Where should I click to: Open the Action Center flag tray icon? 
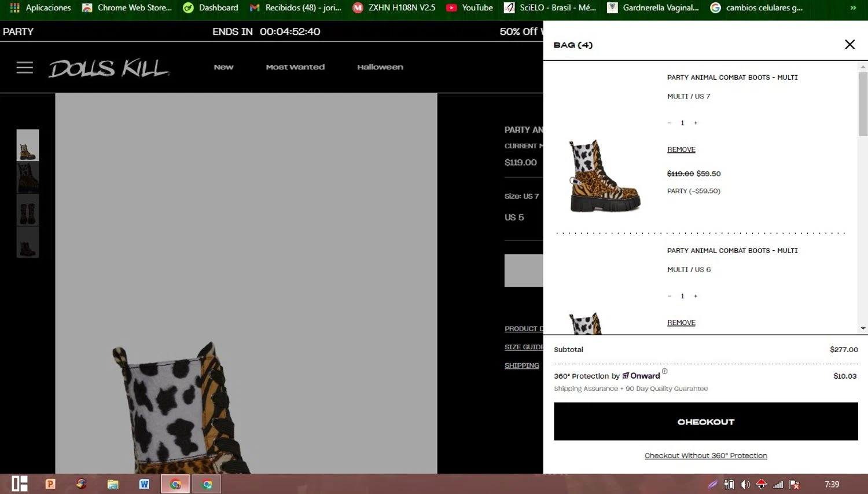(x=795, y=485)
